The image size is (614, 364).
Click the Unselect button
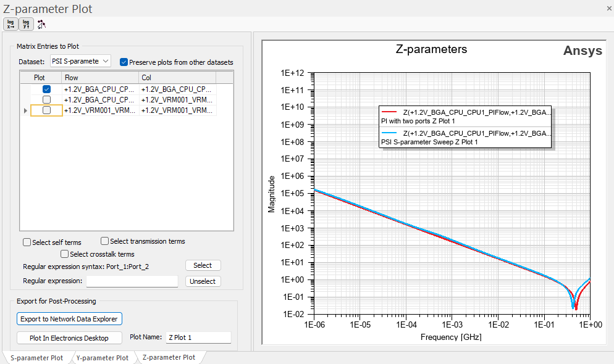click(203, 281)
